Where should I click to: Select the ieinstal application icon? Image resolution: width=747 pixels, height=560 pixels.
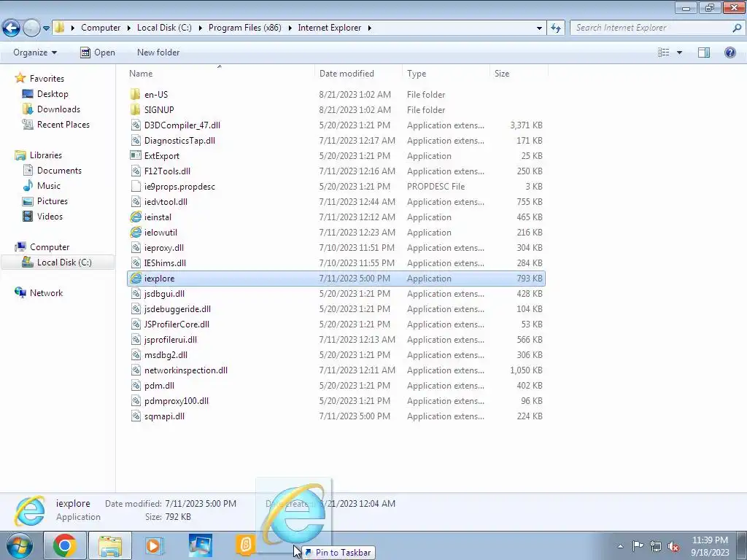(x=136, y=217)
